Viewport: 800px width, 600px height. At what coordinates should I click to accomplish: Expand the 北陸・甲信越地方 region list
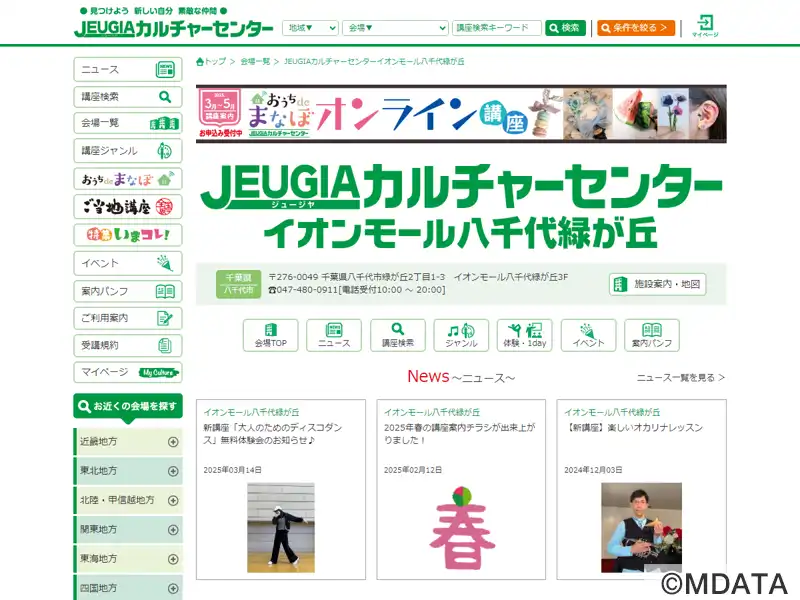[x=129, y=501]
